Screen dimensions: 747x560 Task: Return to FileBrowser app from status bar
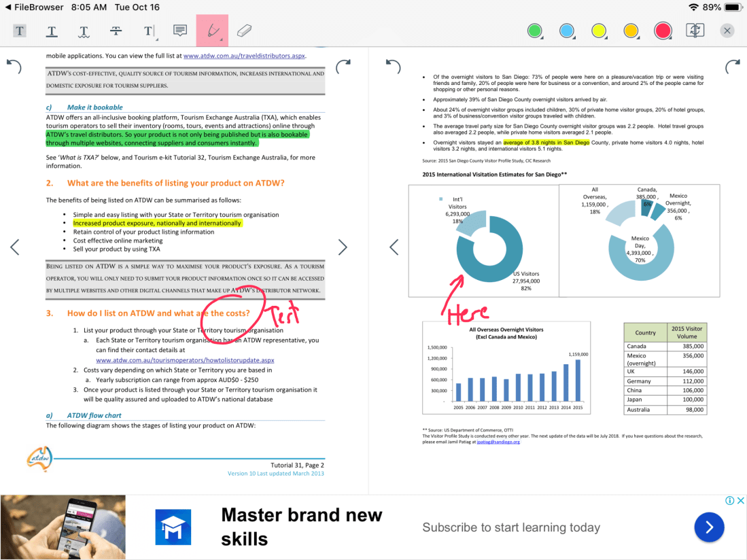point(33,7)
